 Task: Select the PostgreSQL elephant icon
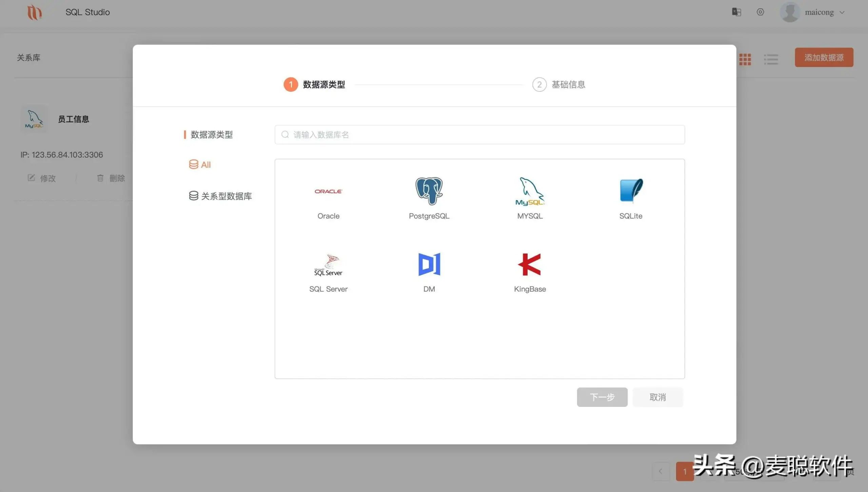click(429, 191)
